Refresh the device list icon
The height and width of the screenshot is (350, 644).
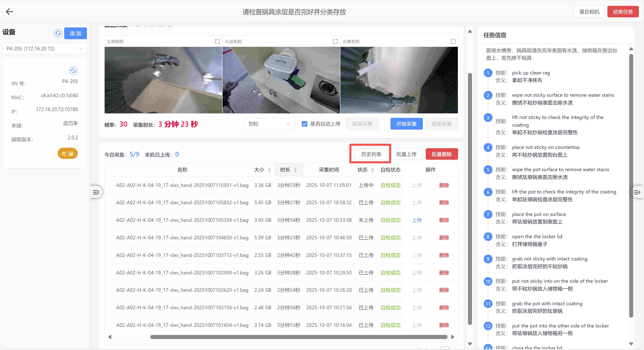pos(58,33)
